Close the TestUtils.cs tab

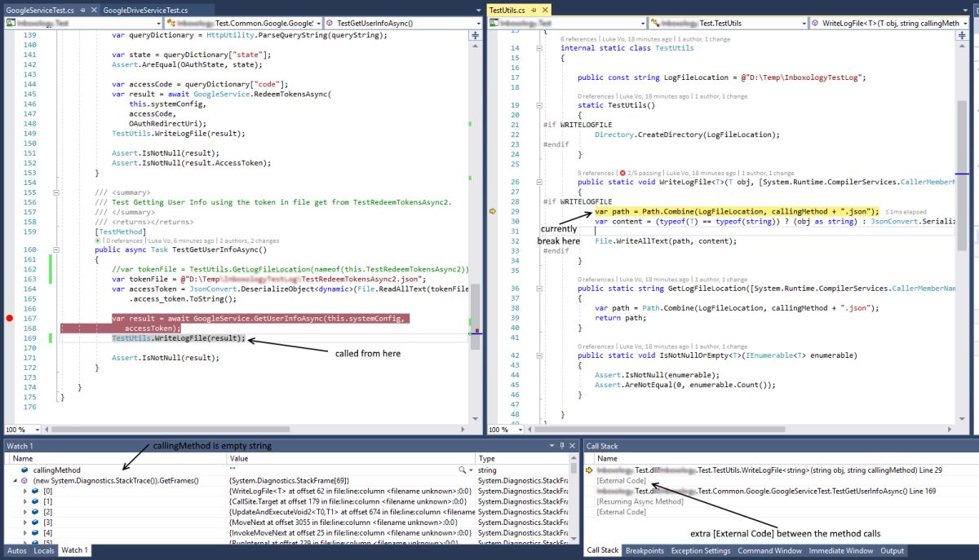point(546,10)
